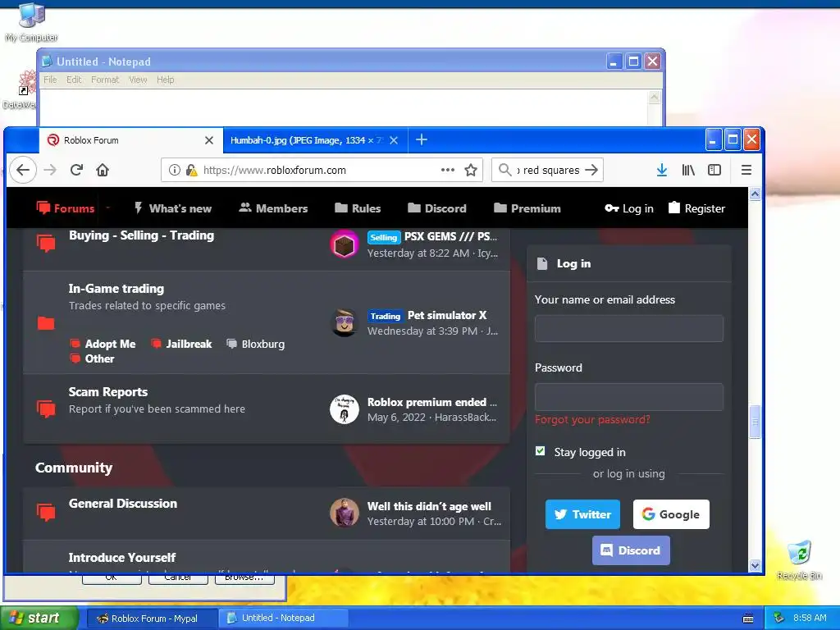Viewport: 840px width, 630px height.
Task: Focus the name or email address field
Action: pyautogui.click(x=629, y=328)
